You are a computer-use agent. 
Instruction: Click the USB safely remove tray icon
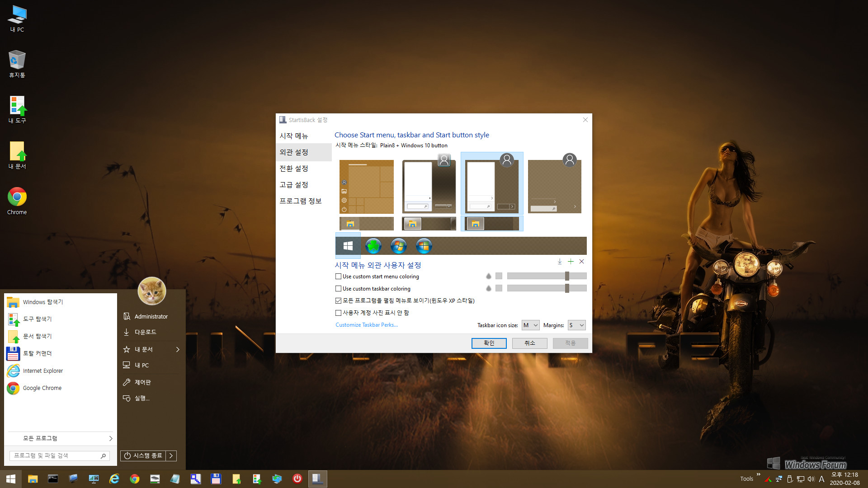[x=790, y=479]
